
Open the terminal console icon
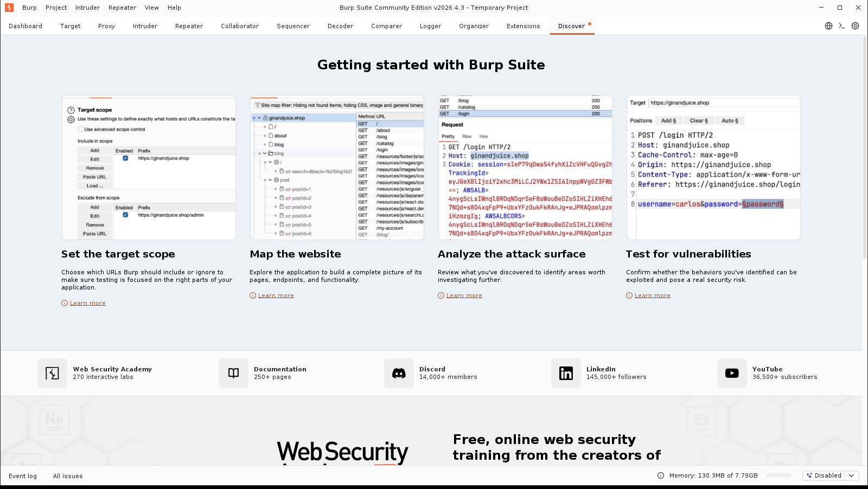point(842,25)
